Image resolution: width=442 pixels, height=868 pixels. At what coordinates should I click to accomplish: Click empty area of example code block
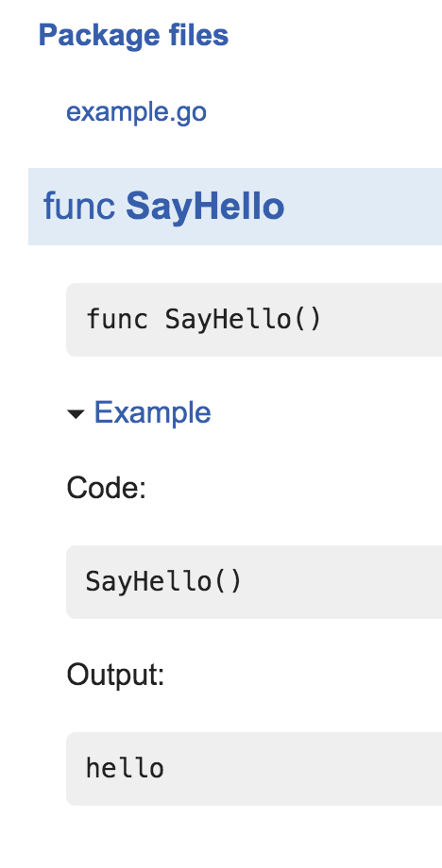click(344, 581)
